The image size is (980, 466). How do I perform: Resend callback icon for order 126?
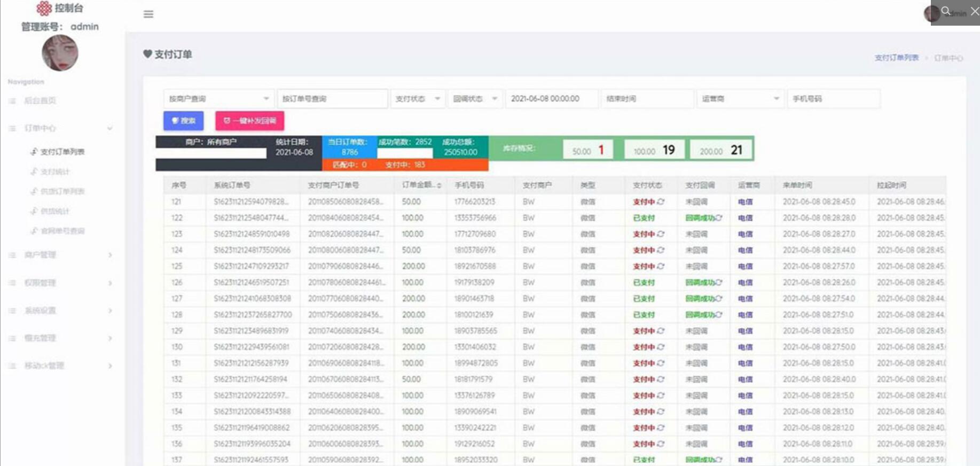coord(719,283)
